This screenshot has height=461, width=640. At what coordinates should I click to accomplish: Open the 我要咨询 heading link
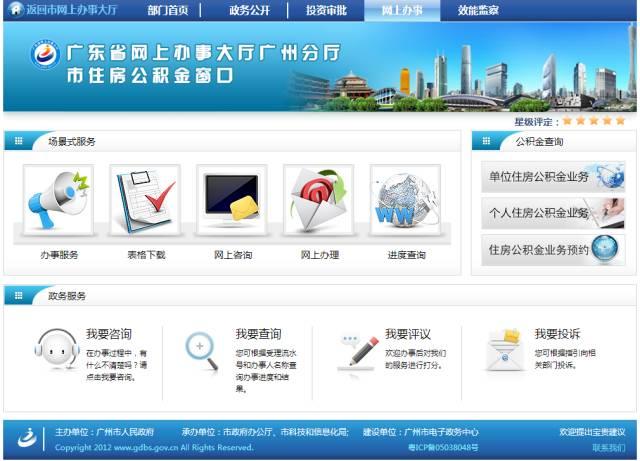coord(109,334)
